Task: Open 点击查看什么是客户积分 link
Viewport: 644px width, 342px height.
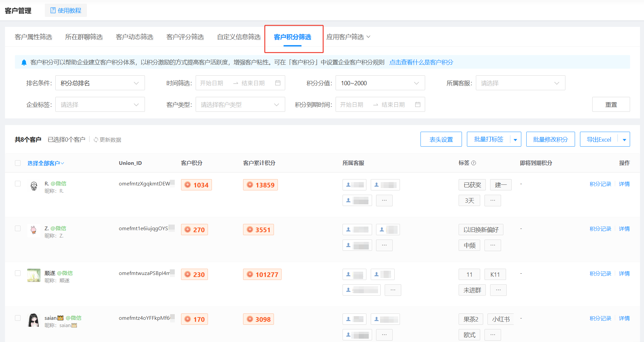Action: click(421, 62)
